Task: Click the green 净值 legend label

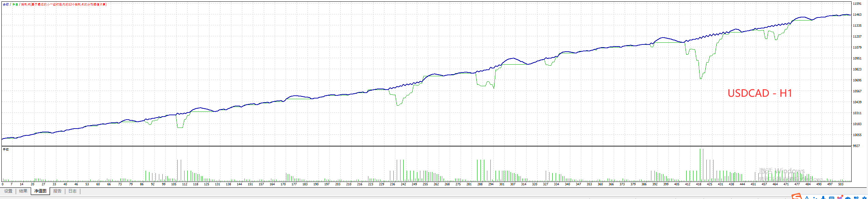Action: pyautogui.click(x=15, y=4)
